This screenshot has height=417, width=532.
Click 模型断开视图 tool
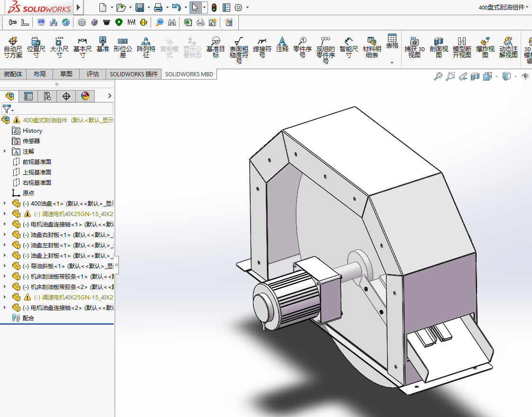(x=462, y=47)
